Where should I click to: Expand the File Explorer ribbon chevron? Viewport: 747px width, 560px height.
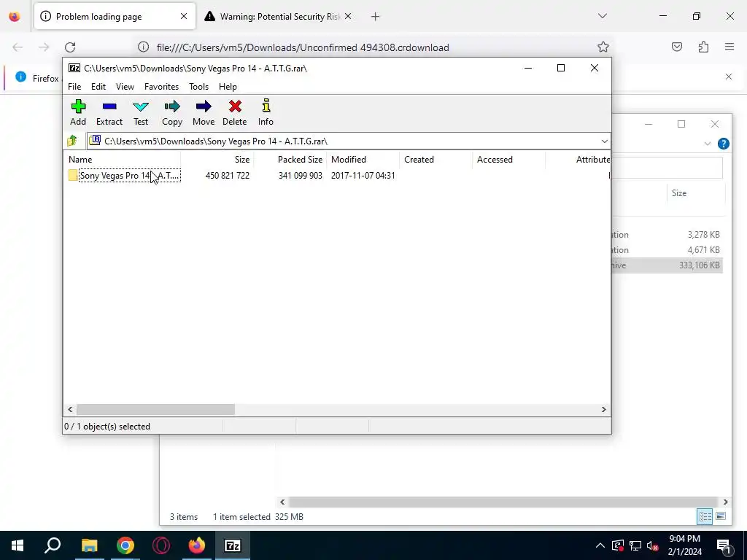708,144
